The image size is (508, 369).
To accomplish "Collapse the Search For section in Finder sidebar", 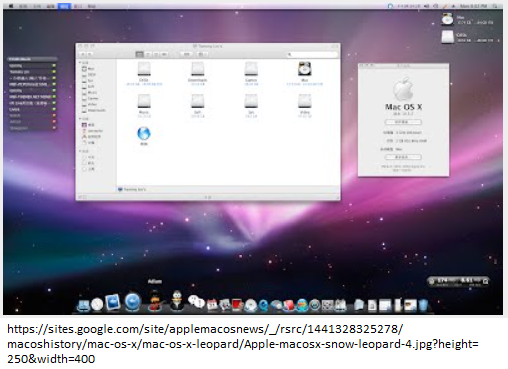I will [x=80, y=151].
